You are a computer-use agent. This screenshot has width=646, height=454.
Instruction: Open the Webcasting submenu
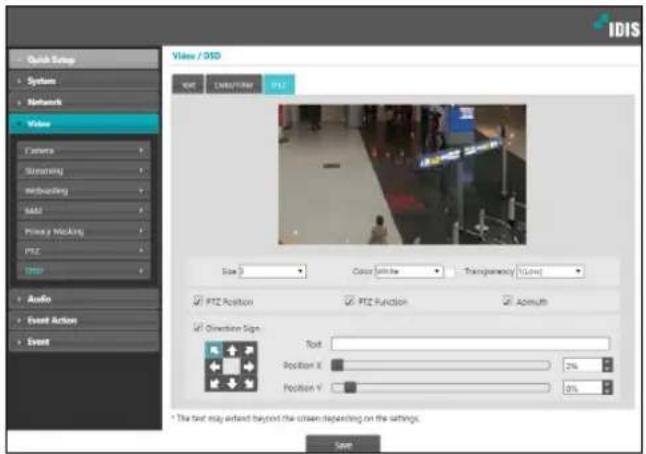click(x=84, y=191)
